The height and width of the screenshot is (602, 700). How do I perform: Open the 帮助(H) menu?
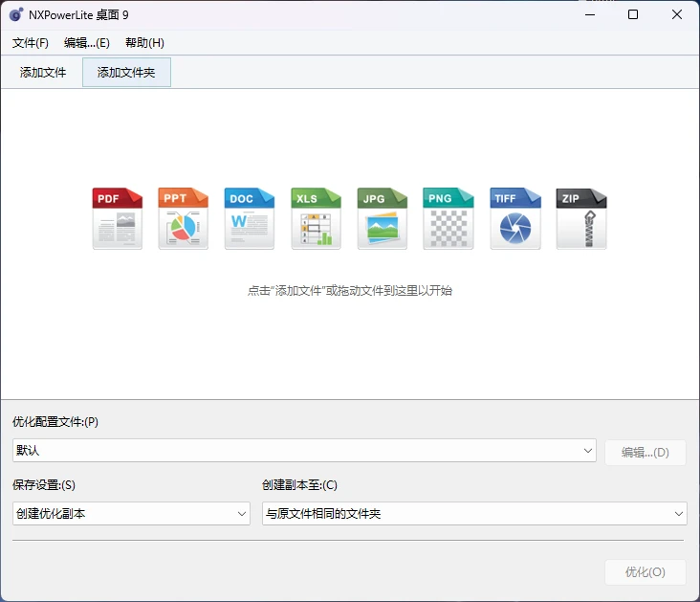click(144, 43)
